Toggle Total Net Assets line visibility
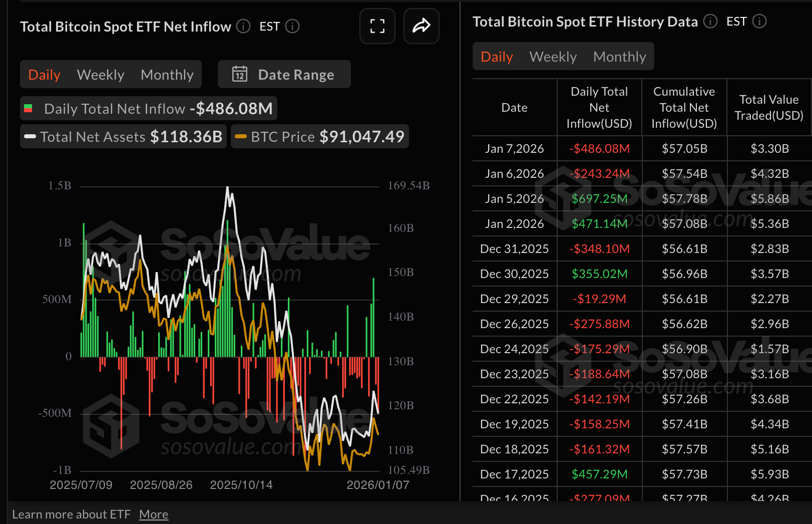This screenshot has width=812, height=524. pos(123,136)
